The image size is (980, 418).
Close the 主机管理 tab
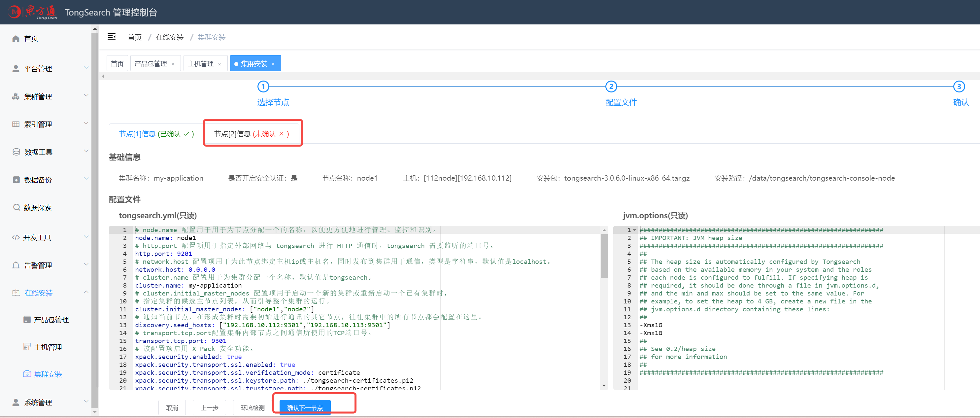(220, 64)
